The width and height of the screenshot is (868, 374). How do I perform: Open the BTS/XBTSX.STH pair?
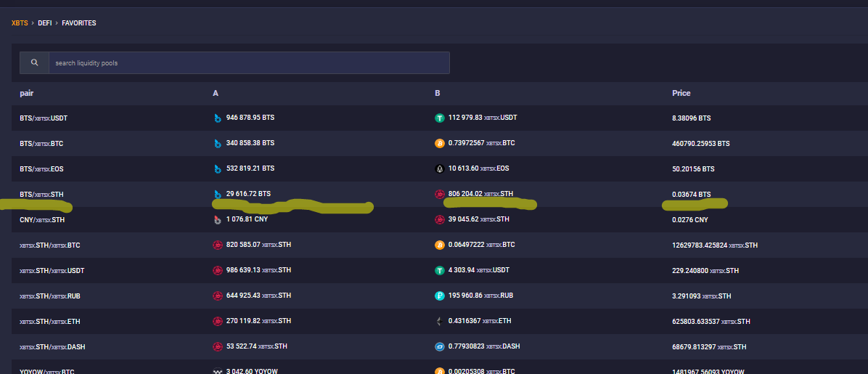tap(41, 195)
